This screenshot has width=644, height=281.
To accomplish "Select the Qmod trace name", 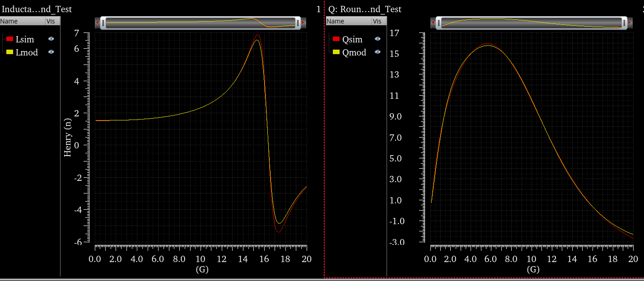I will click(x=354, y=52).
